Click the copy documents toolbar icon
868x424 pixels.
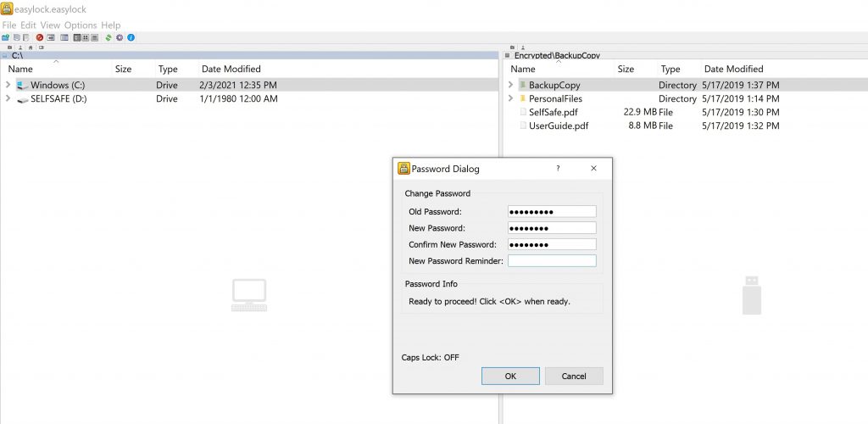17,37
